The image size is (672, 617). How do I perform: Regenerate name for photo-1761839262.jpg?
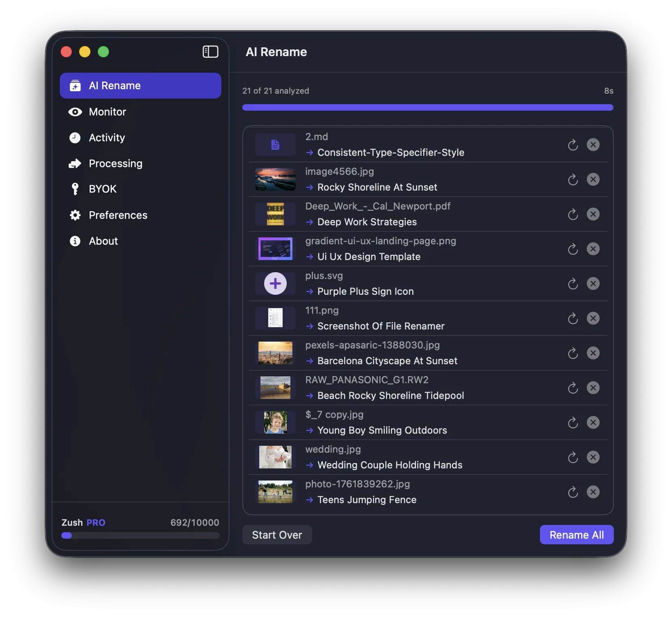tap(573, 492)
